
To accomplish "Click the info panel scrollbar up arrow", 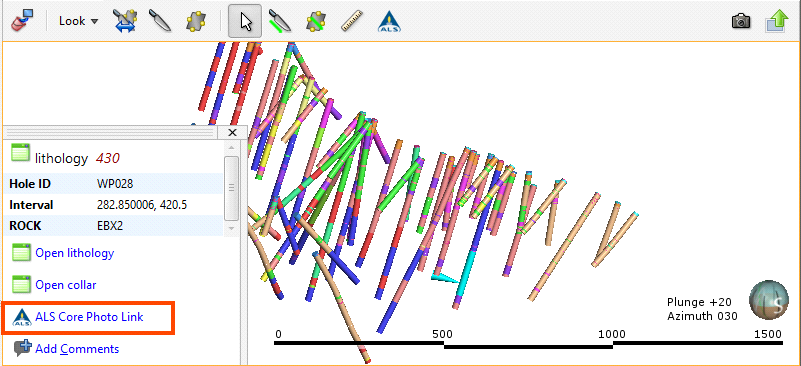I will click(x=231, y=148).
